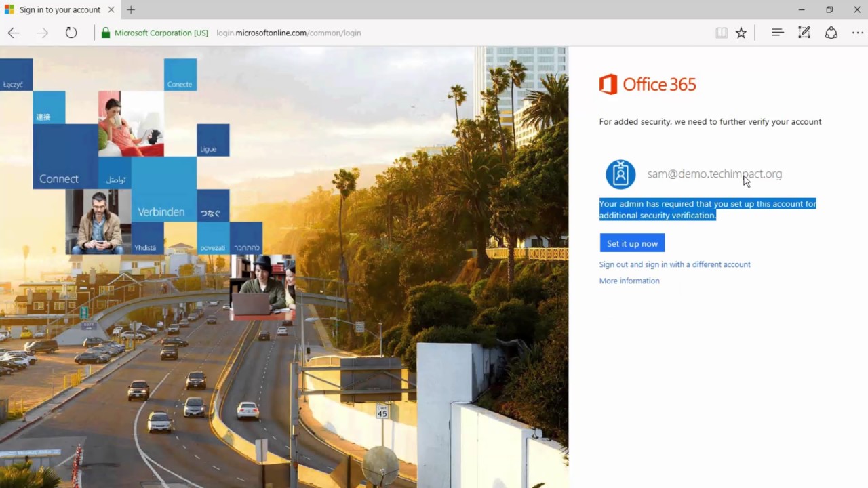The height and width of the screenshot is (488, 868).
Task: Click the seated man with phone photo tile
Action: 98,222
